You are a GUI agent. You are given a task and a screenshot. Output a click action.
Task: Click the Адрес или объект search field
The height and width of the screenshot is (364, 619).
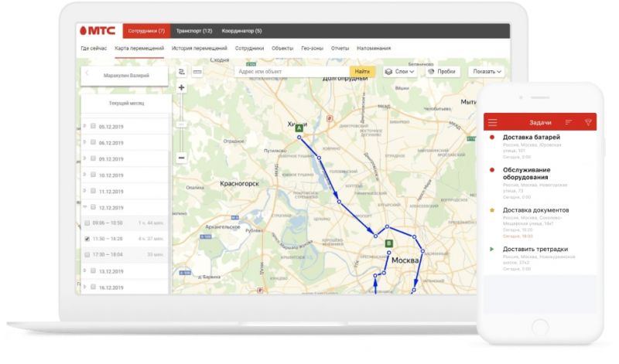coord(292,72)
